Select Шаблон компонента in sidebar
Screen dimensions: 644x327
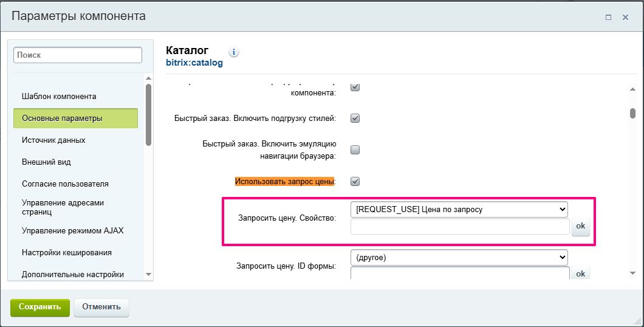(59, 96)
